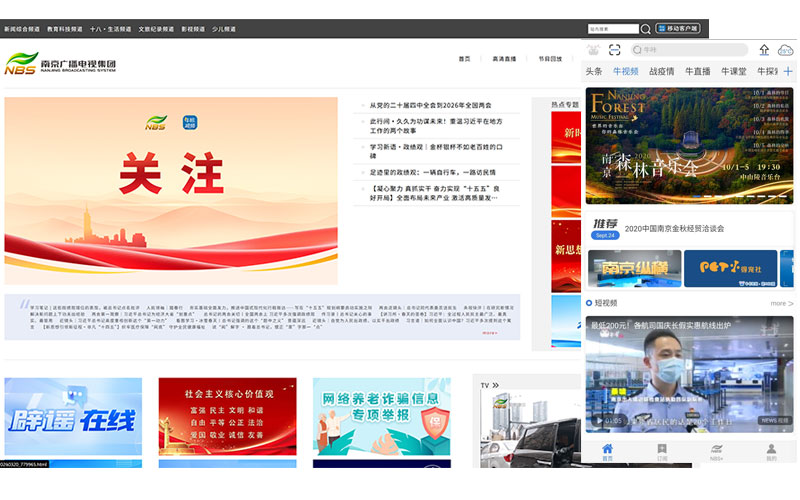The width and height of the screenshot is (800, 500).
Task: Play the airline deals short video
Action: [689, 375]
